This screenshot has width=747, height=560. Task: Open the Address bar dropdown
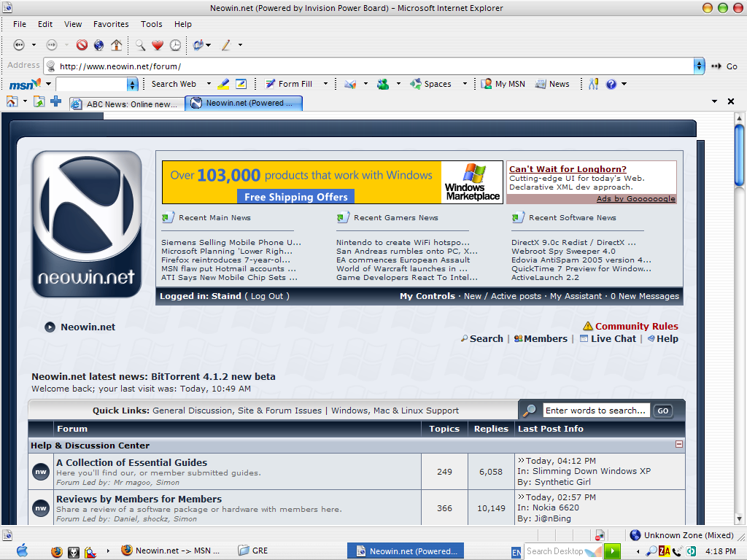[x=700, y=66]
